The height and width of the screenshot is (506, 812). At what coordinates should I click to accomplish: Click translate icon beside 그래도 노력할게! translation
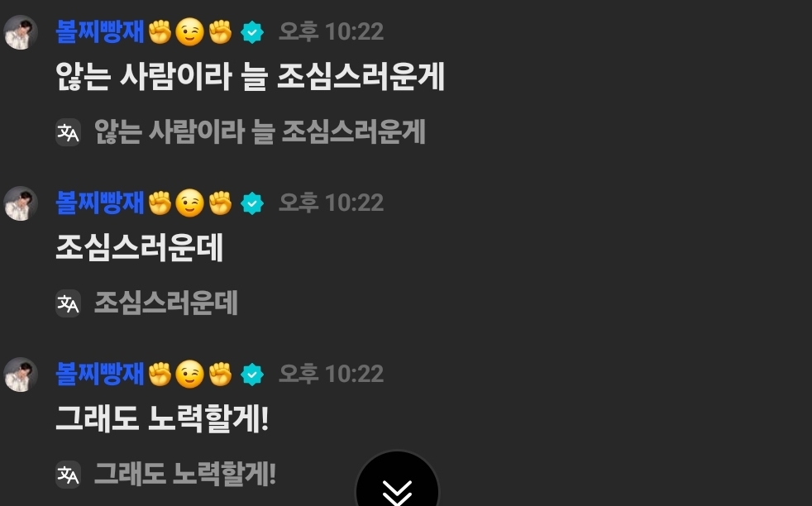pos(69,475)
